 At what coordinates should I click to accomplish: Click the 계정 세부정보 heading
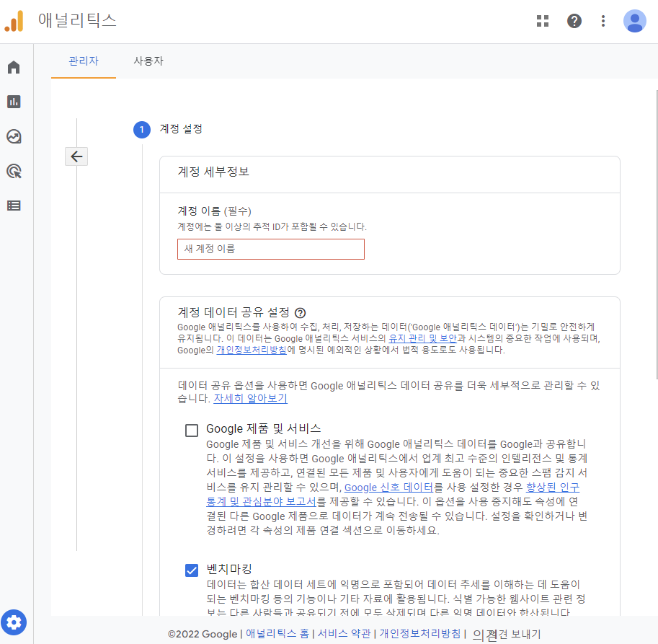click(x=213, y=172)
